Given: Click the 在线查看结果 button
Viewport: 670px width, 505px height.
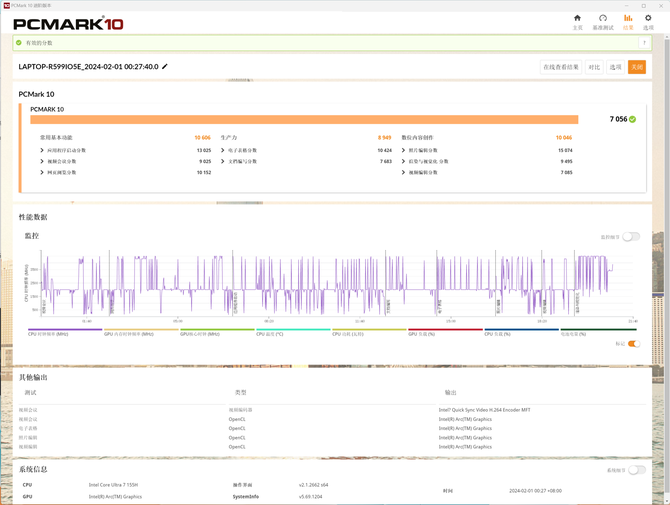Looking at the screenshot, I should tap(561, 67).
